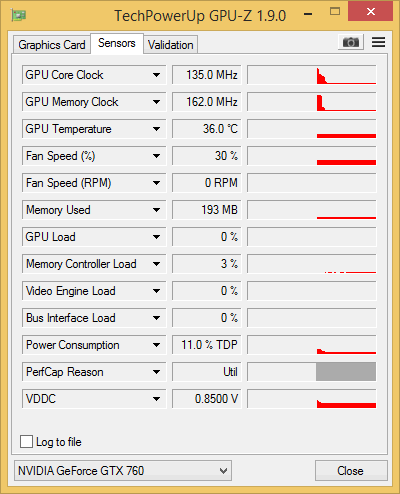Click the Close button
The height and width of the screenshot is (494, 400).
pos(351,471)
